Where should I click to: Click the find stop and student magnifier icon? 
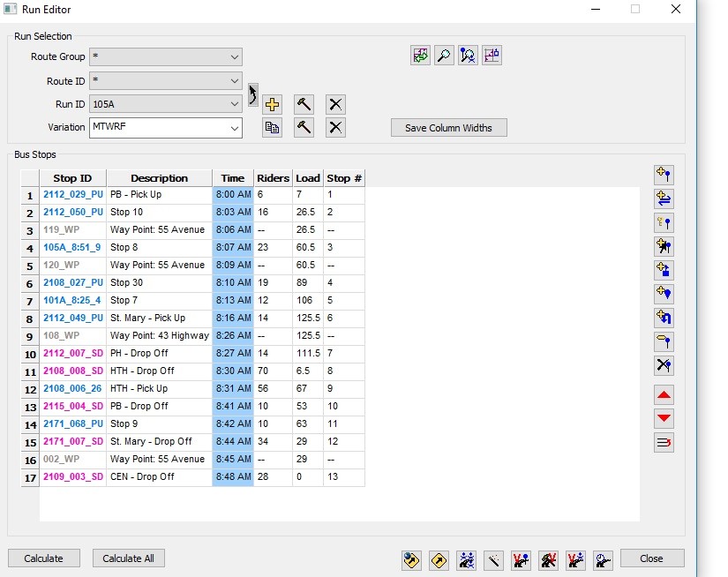coord(468,56)
